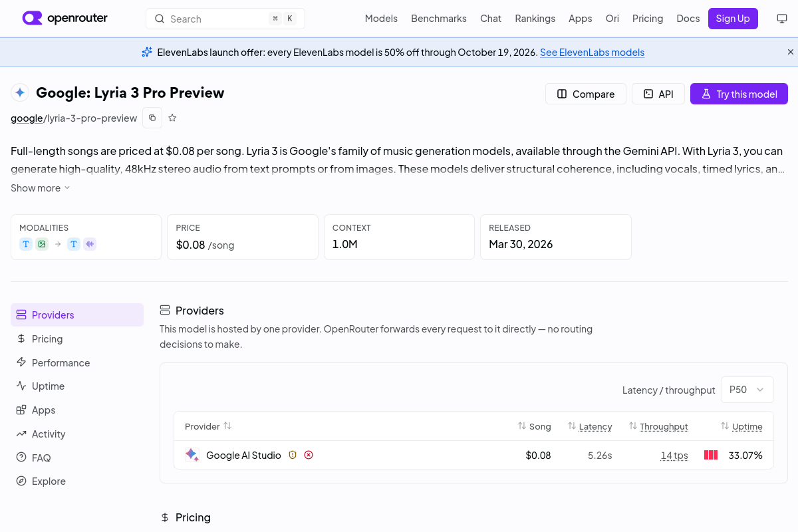Click the text output modality icon

tap(74, 244)
